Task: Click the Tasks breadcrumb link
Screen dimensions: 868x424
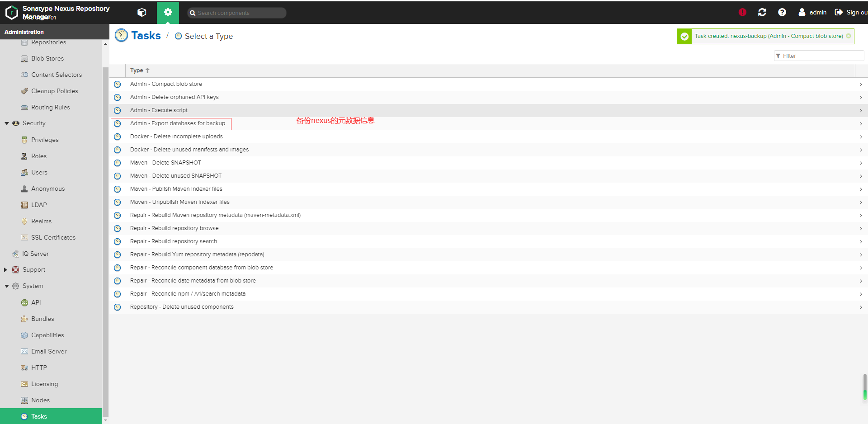Action: pyautogui.click(x=146, y=36)
